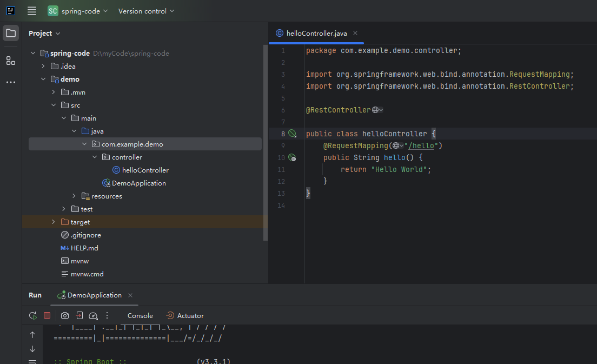The width and height of the screenshot is (597, 364).
Task: Switch to the Actuator tab
Action: click(x=185, y=316)
